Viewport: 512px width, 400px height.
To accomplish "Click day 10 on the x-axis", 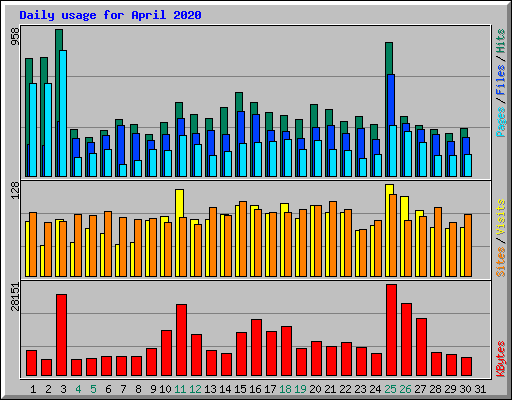I will [x=165, y=389].
